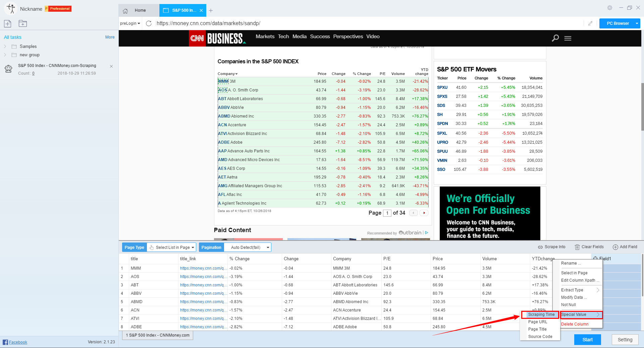This screenshot has width=644, height=348.
Task: Open the Select List in Page dropdown
Action: [172, 248]
